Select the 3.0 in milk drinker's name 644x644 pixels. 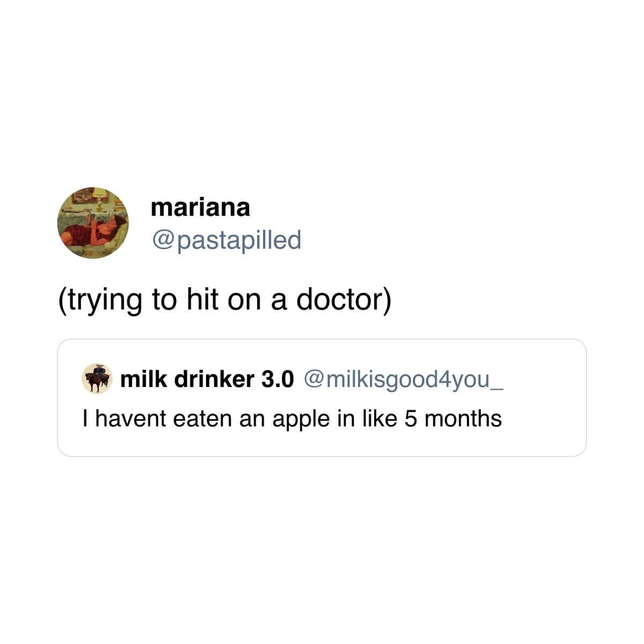tap(277, 379)
